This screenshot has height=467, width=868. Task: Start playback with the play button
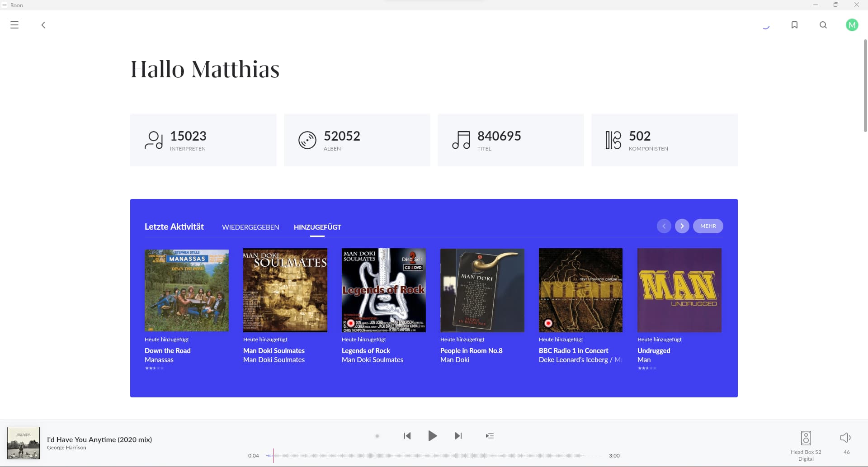pos(433,436)
